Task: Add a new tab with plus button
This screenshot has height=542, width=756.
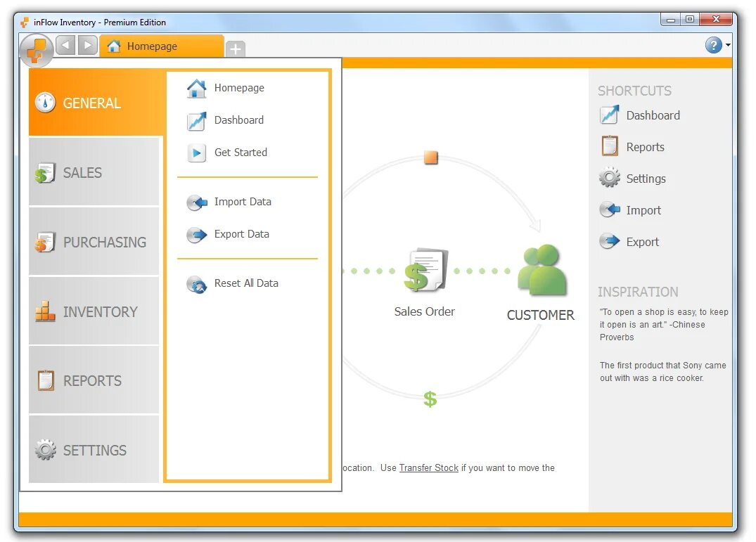Action: (236, 49)
